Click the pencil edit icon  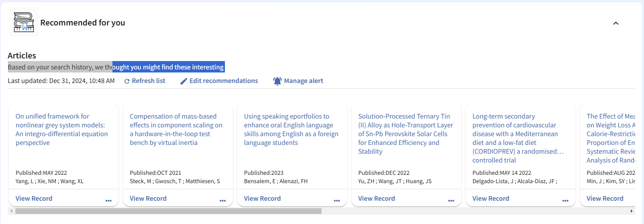click(x=184, y=81)
